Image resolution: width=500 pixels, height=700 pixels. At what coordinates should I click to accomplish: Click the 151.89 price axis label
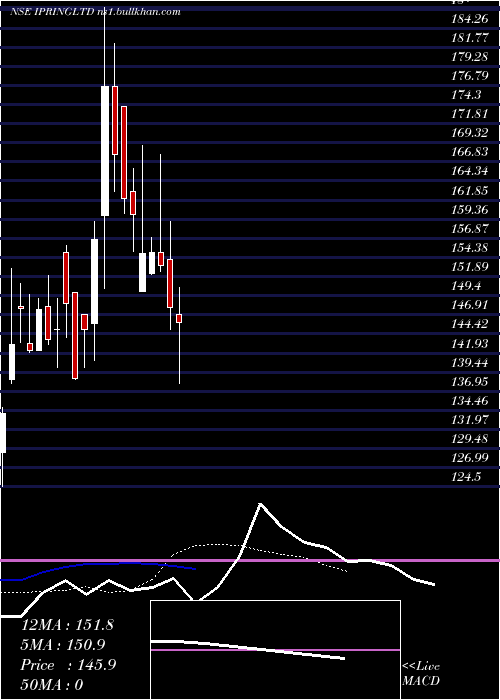point(470,267)
